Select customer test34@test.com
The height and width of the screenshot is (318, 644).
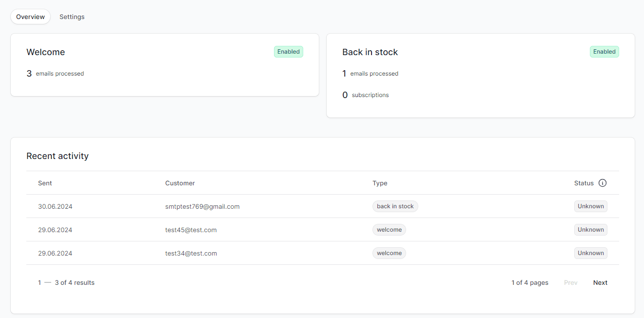coord(191,254)
